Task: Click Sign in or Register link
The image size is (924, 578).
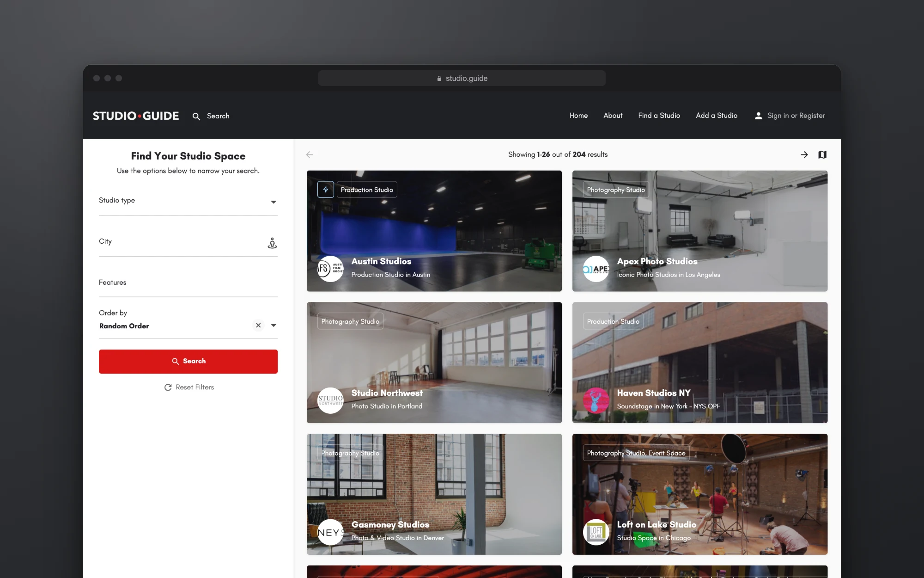Action: [796, 116]
